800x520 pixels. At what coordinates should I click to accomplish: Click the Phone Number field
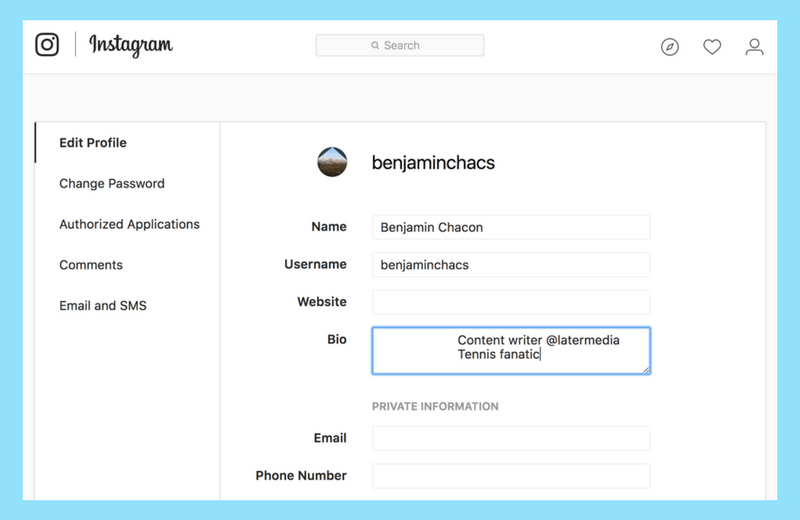(511, 476)
